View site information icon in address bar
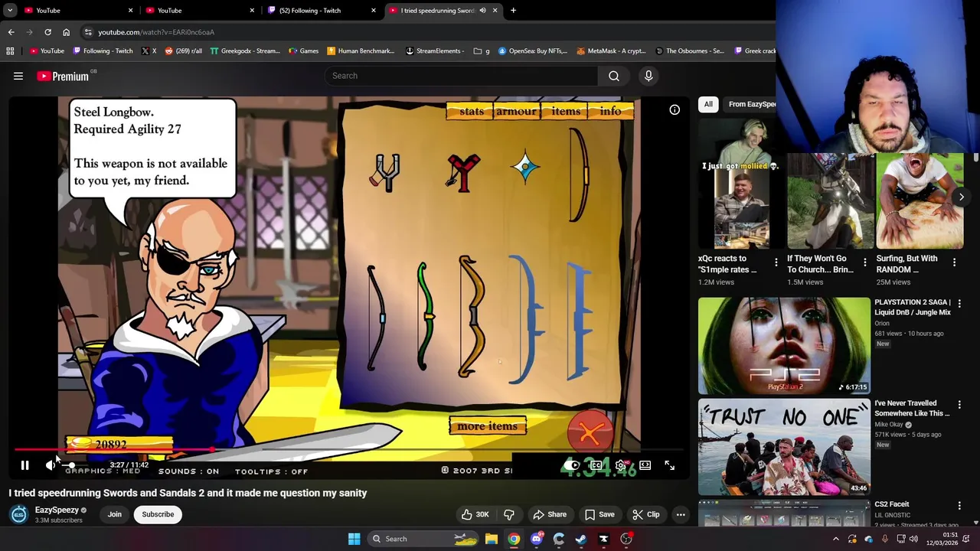Viewport: 980px width, 551px height. click(x=88, y=32)
